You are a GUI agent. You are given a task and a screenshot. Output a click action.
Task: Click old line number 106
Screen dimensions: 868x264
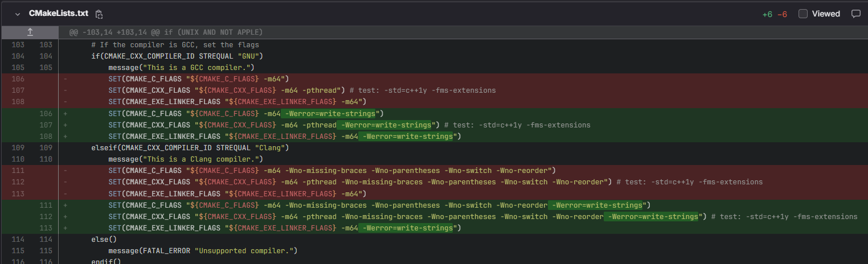[18, 79]
